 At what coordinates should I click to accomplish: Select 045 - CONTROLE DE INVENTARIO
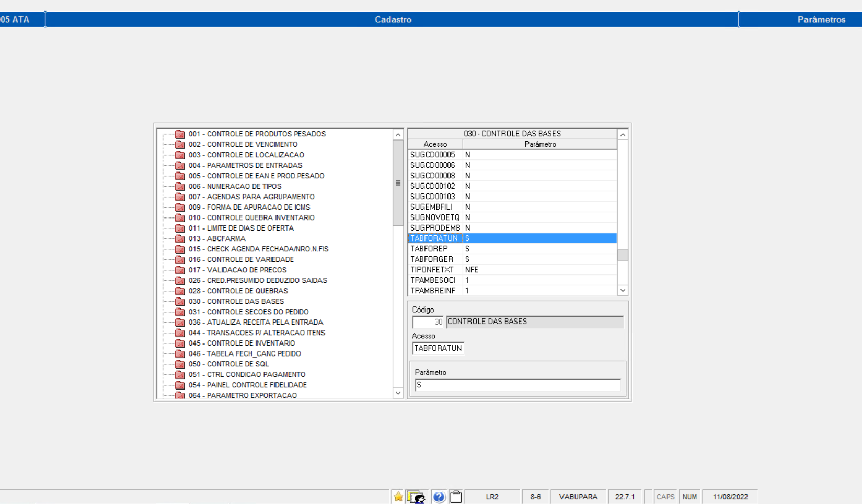(242, 343)
